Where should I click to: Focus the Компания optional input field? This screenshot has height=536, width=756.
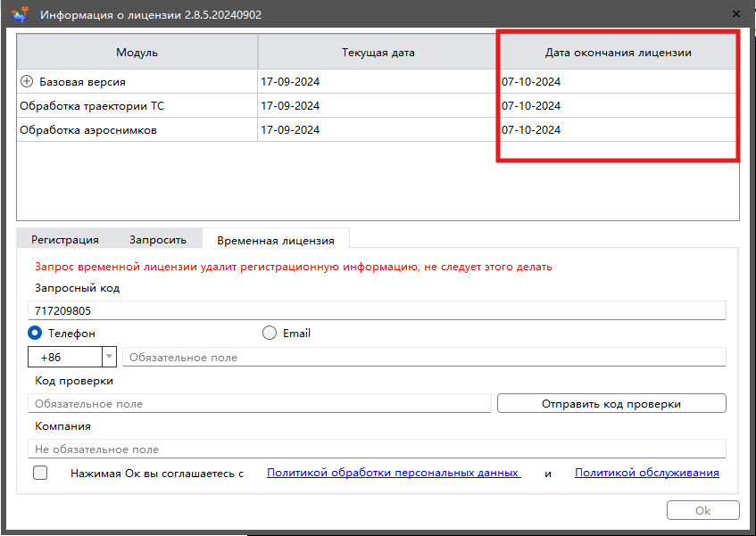click(x=377, y=449)
